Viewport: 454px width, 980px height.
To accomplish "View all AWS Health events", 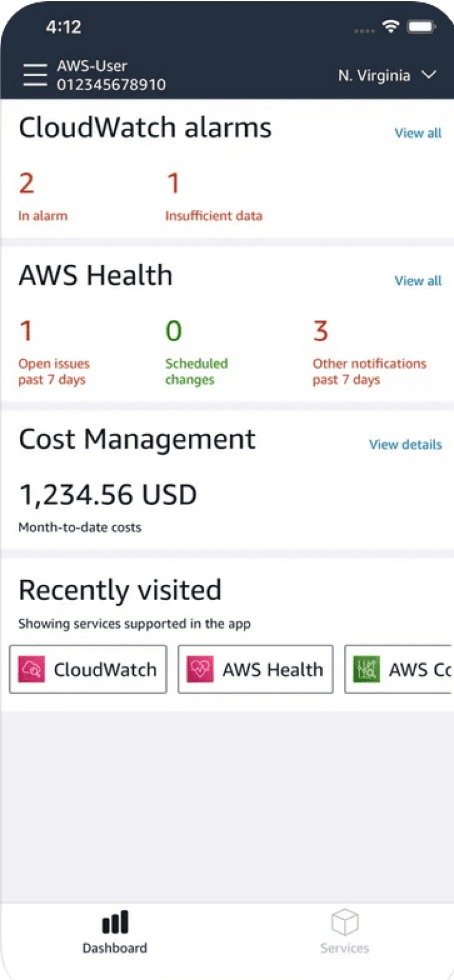I will point(418,281).
